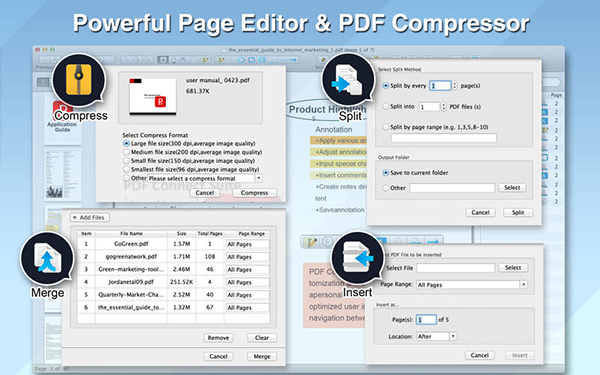Screen dimensions: 600x375
Task: Click the Page(s) number field in Insert at
Action: coord(426,320)
